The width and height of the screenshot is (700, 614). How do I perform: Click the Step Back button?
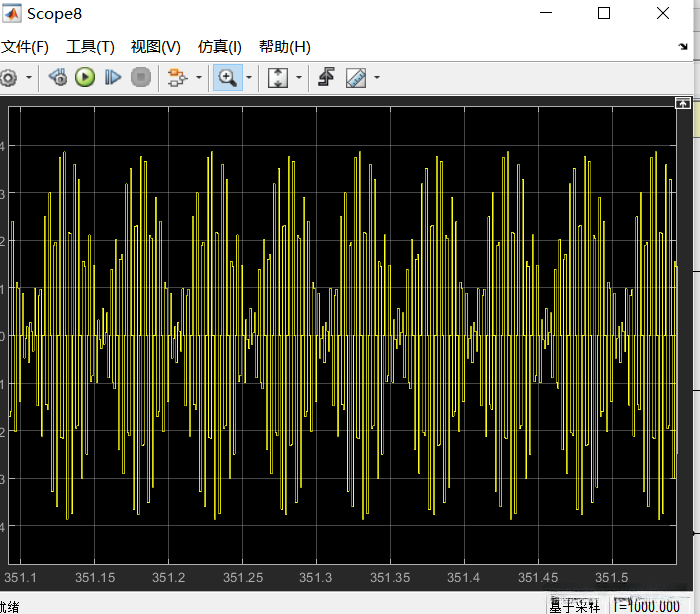point(57,77)
